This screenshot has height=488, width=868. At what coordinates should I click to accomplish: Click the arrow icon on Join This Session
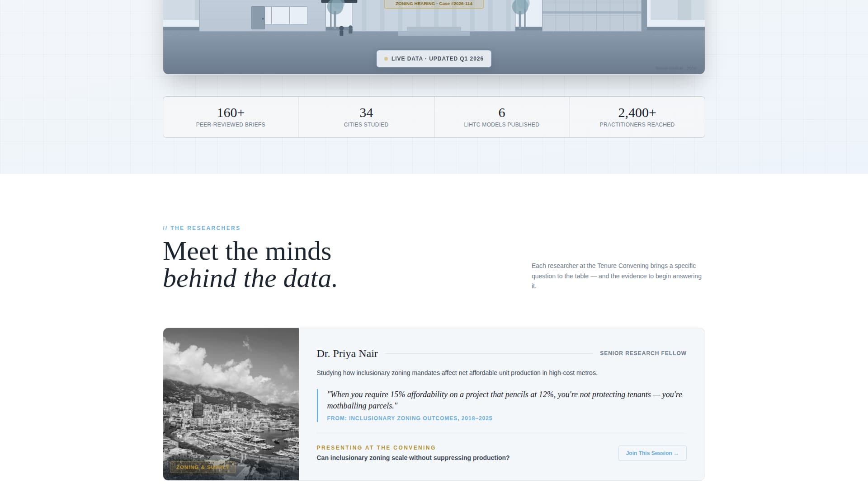676,453
